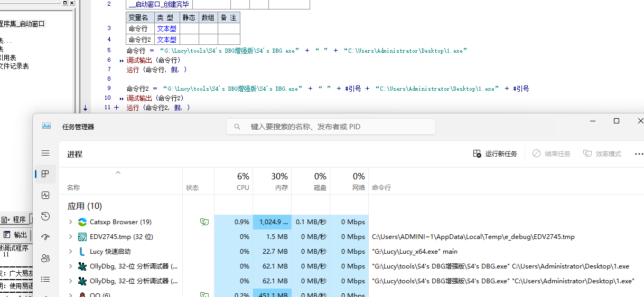Expand the plus marker at code line 11
Image resolution: width=644 pixels, height=297 pixels.
pos(116,108)
